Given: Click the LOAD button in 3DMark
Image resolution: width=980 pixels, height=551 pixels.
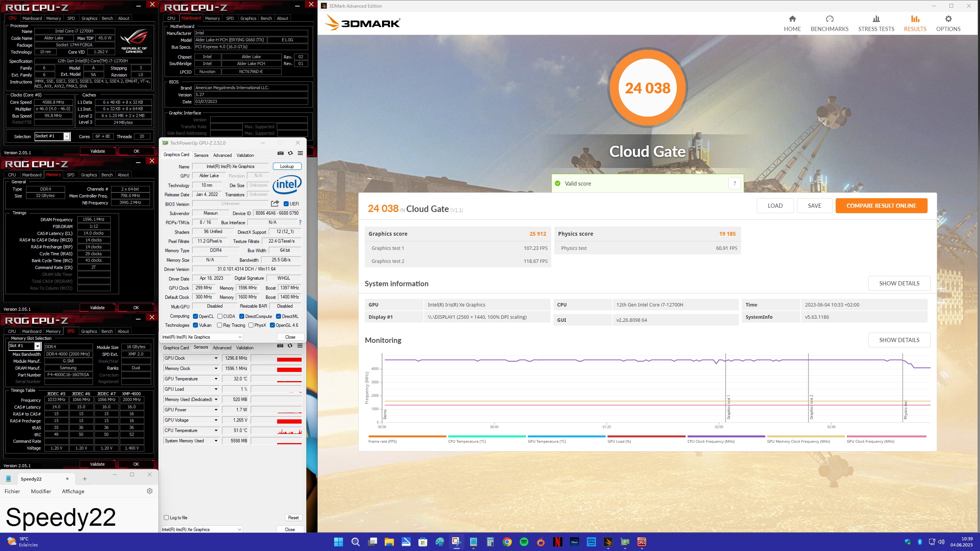Looking at the screenshot, I should (x=775, y=205).
